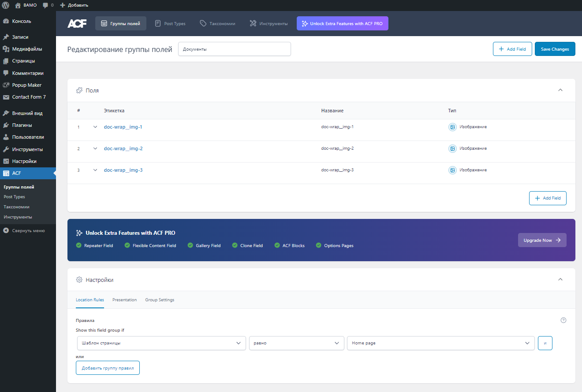Open Настройки settings in sidebar

coord(28,161)
